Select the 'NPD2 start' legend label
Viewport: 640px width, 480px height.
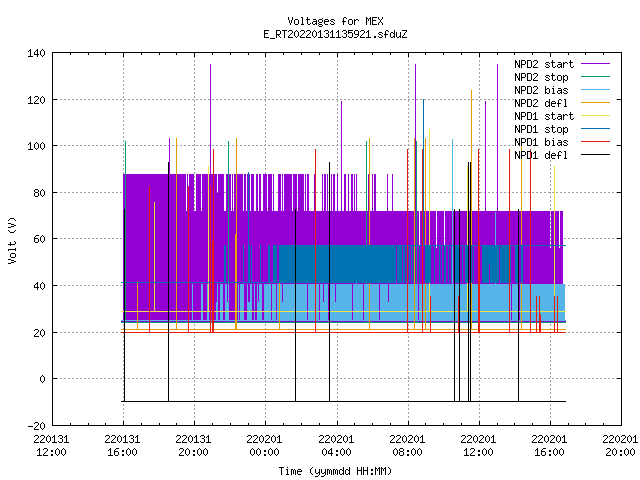(544, 64)
